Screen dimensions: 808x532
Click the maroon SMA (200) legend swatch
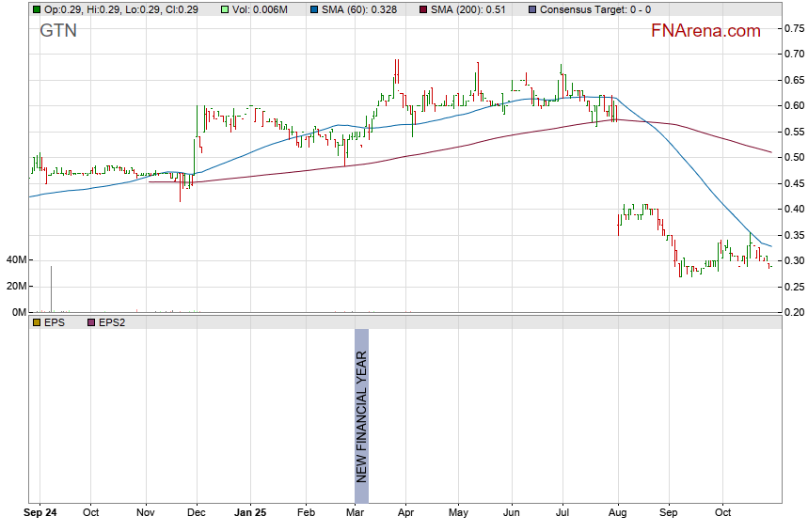pyautogui.click(x=422, y=8)
